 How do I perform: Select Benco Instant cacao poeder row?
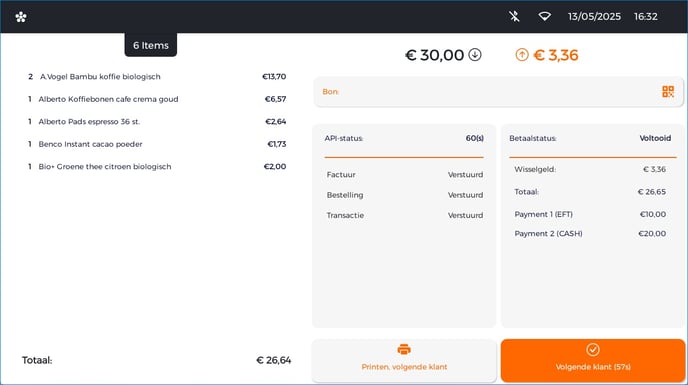(x=157, y=144)
